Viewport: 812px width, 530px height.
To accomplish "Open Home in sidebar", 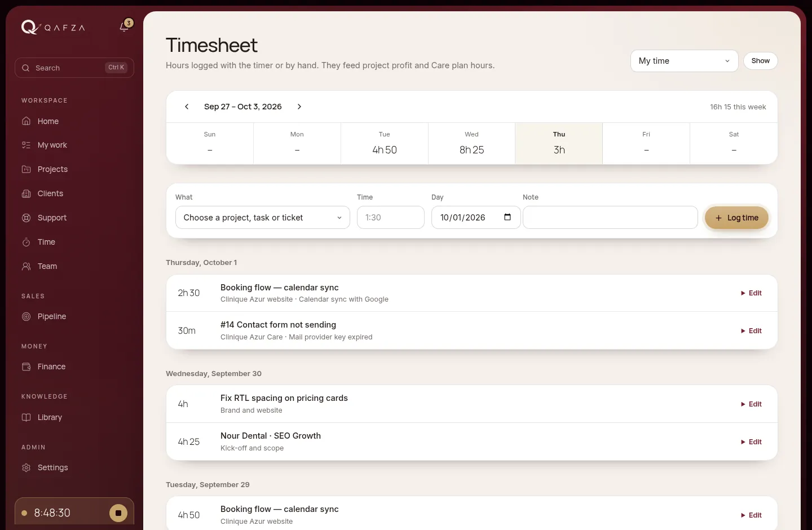I will coord(74,121).
